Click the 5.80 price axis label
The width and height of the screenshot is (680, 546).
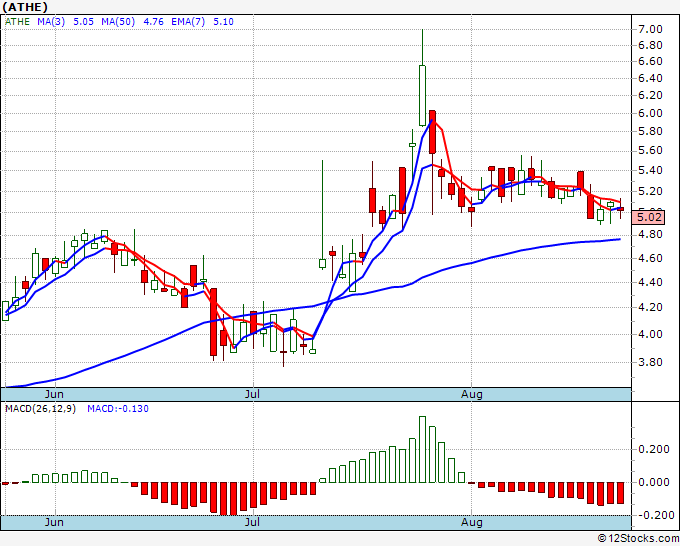[650, 131]
